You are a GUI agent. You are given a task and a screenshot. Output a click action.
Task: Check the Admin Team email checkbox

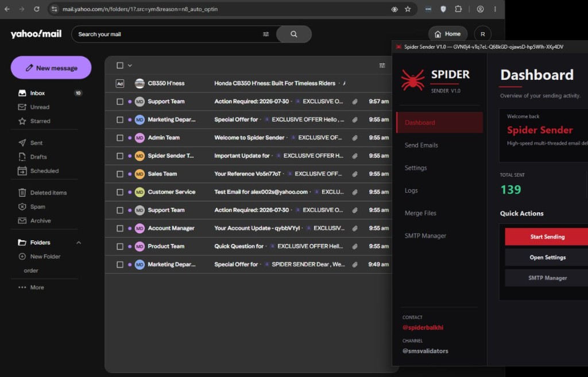click(120, 138)
